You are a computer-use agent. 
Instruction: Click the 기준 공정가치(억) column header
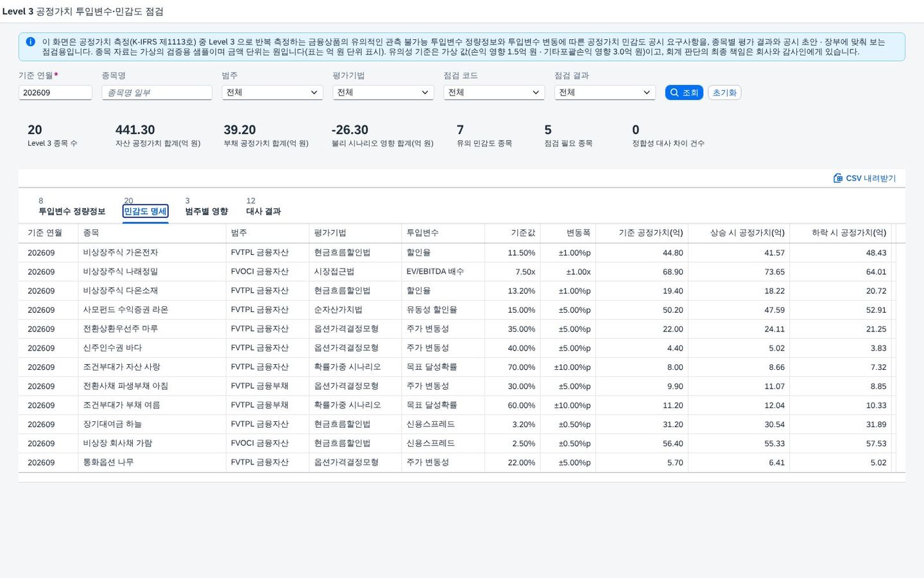642,233
